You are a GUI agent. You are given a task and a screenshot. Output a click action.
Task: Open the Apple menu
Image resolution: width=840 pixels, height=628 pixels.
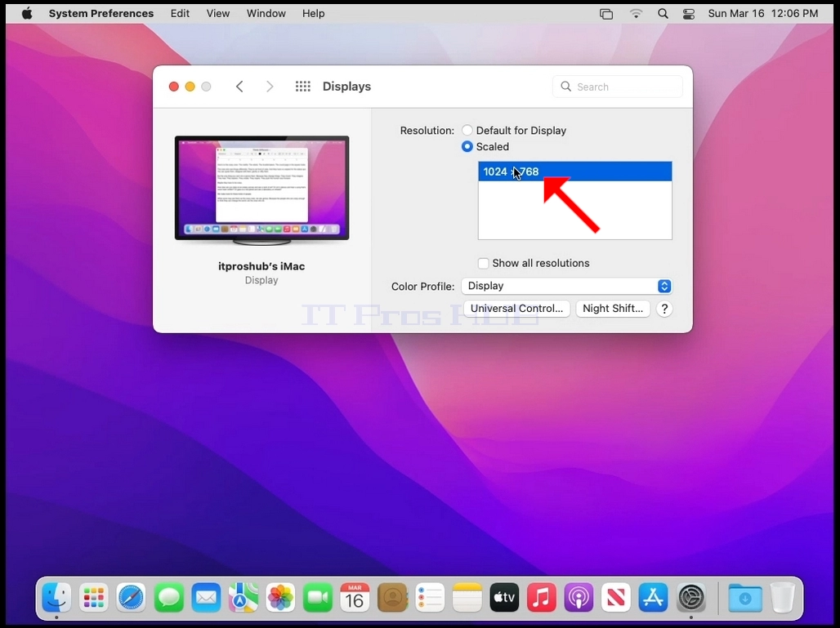point(27,13)
